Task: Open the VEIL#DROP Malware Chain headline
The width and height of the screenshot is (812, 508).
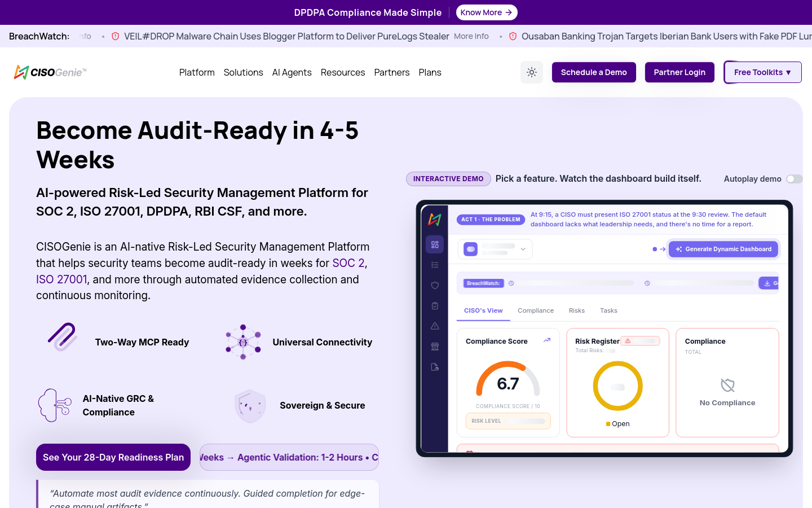Action: (286, 36)
